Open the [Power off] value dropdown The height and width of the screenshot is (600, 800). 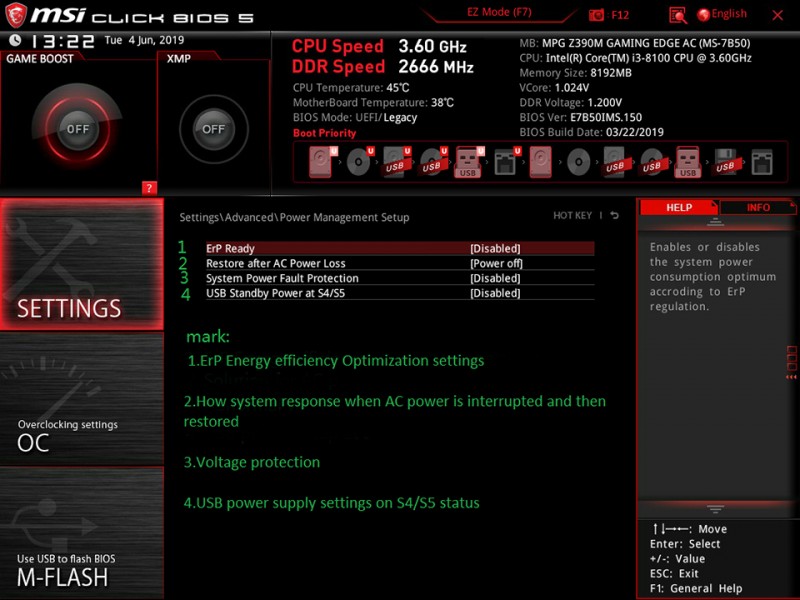pyautogui.click(x=496, y=263)
